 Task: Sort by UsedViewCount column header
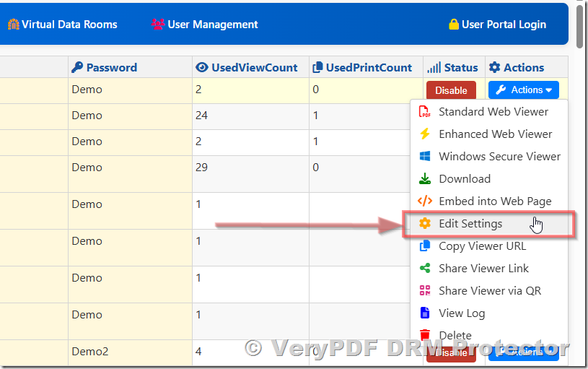pos(246,68)
